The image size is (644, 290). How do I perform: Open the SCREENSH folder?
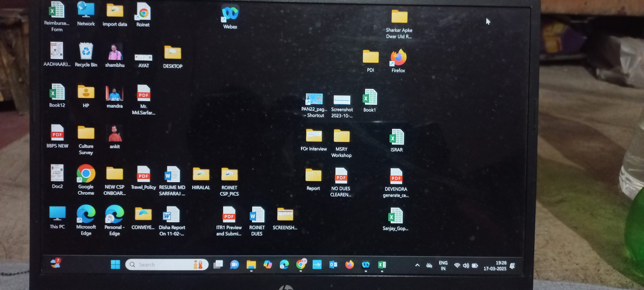click(x=285, y=219)
